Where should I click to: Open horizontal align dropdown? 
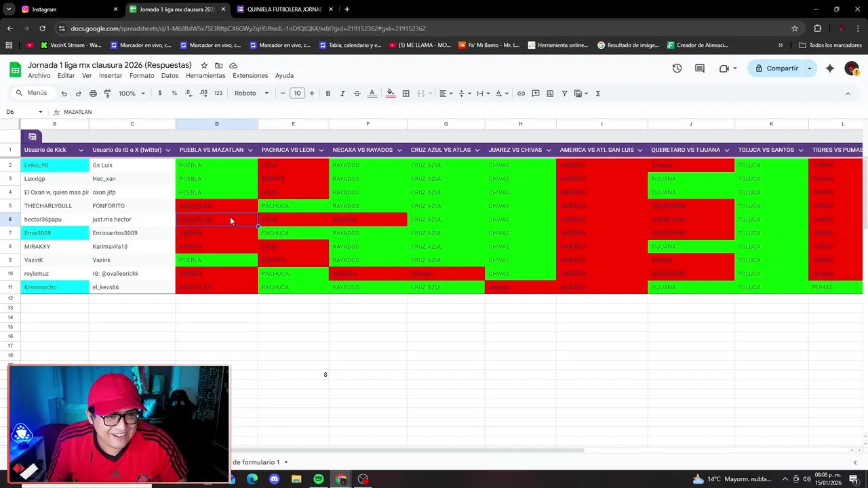coord(445,94)
